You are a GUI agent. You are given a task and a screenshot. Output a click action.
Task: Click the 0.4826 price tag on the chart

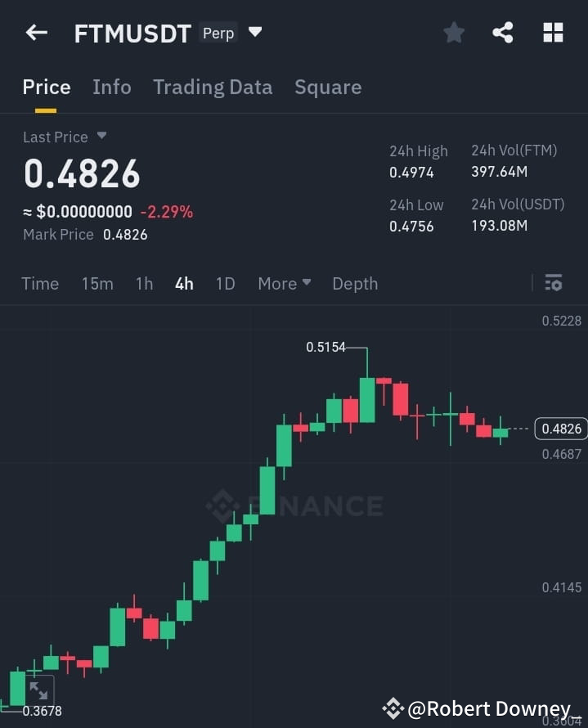559,428
